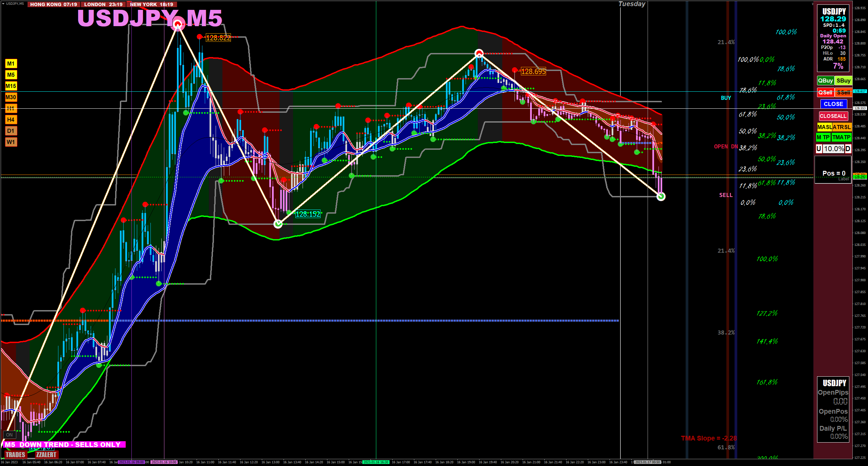This screenshot has width=868, height=466.
Task: Select the H4 timeframe button
Action: pyautogui.click(x=11, y=120)
